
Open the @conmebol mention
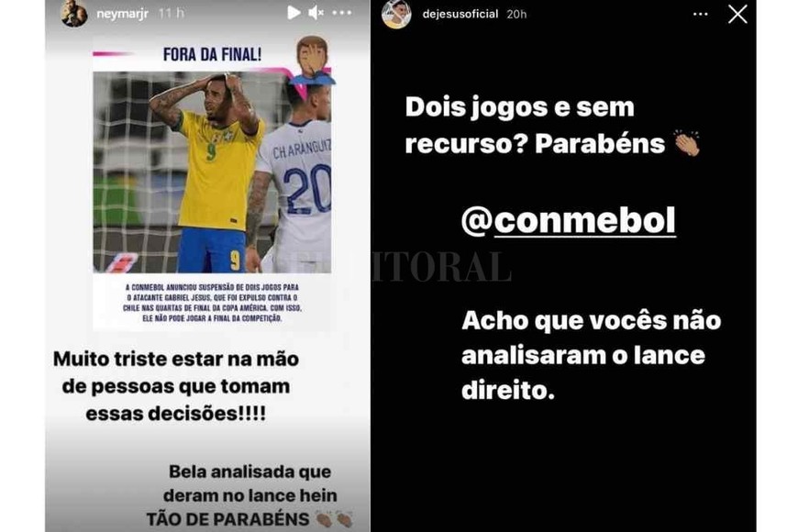pyautogui.click(x=568, y=220)
